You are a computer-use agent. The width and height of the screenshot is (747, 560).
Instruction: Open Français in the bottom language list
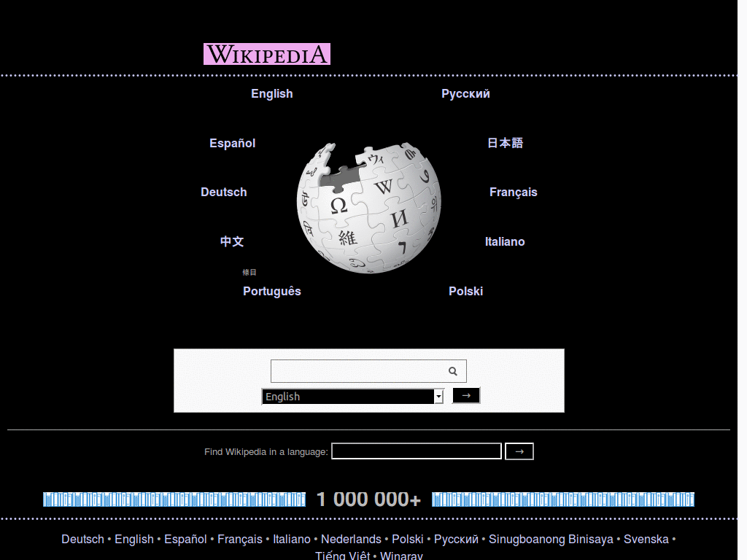(x=240, y=539)
